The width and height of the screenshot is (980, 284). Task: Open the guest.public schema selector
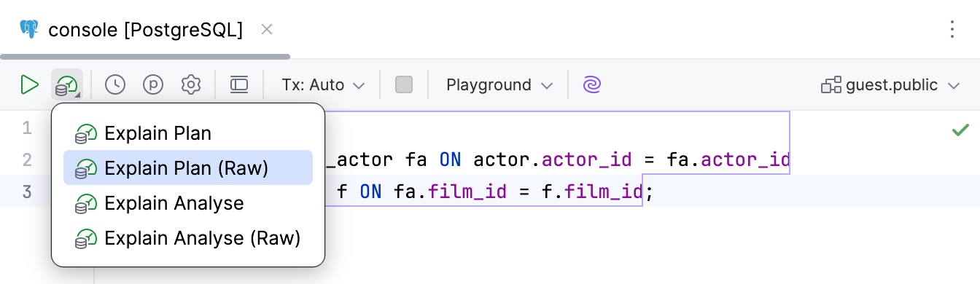pos(890,84)
